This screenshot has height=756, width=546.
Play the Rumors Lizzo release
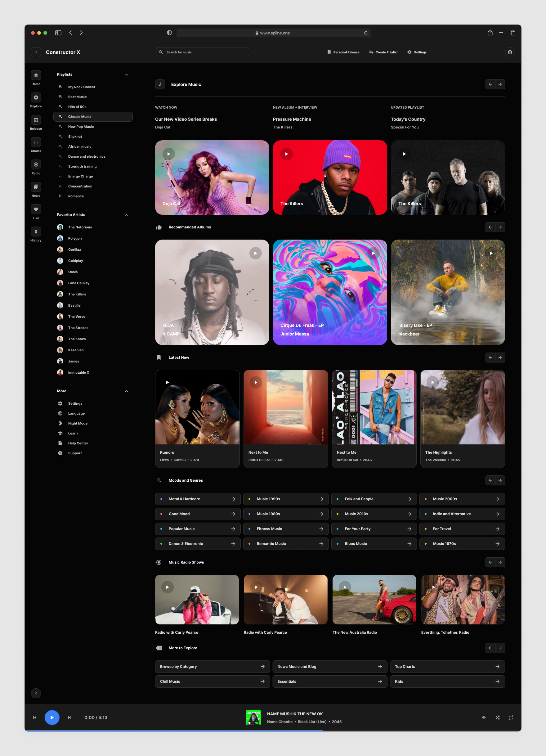coord(167,382)
